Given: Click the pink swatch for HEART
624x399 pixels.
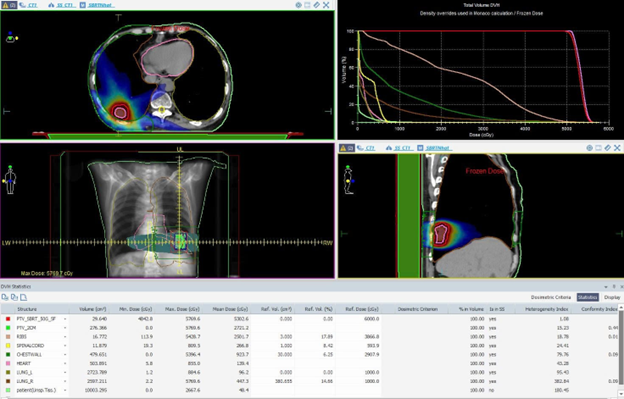Looking at the screenshot, I should coord(8,364).
